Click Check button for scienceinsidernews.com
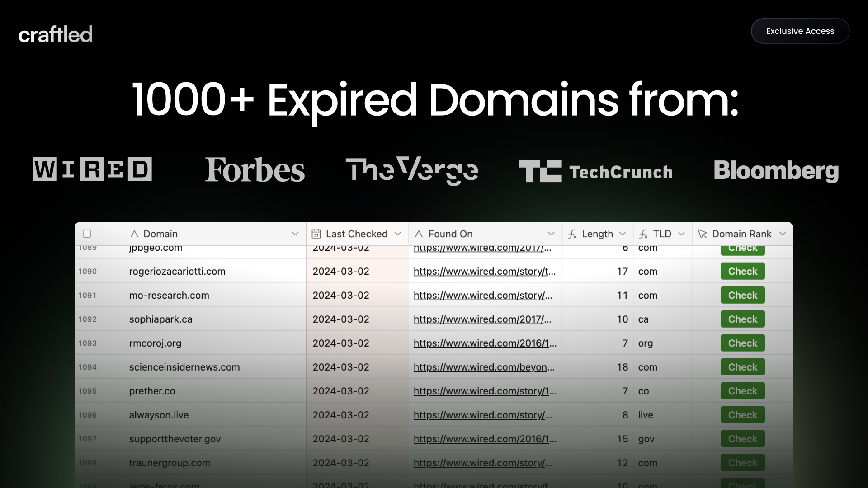Viewport: 868px width, 488px height. coord(742,367)
